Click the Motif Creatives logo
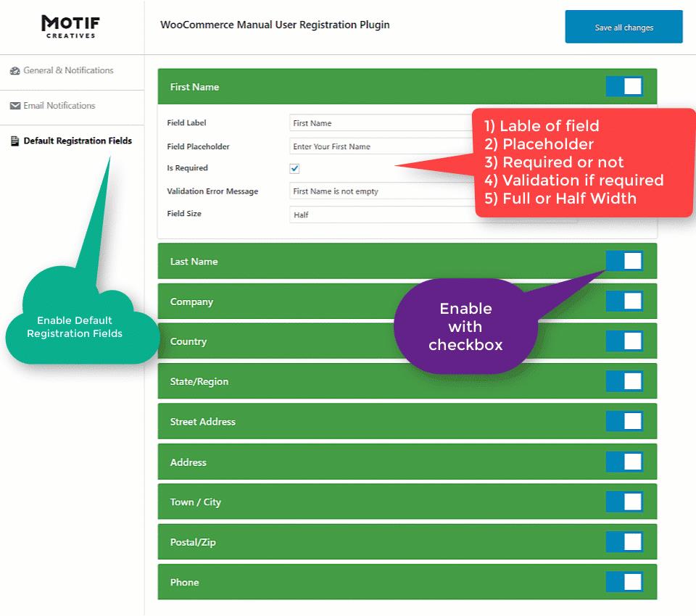 tap(70, 27)
